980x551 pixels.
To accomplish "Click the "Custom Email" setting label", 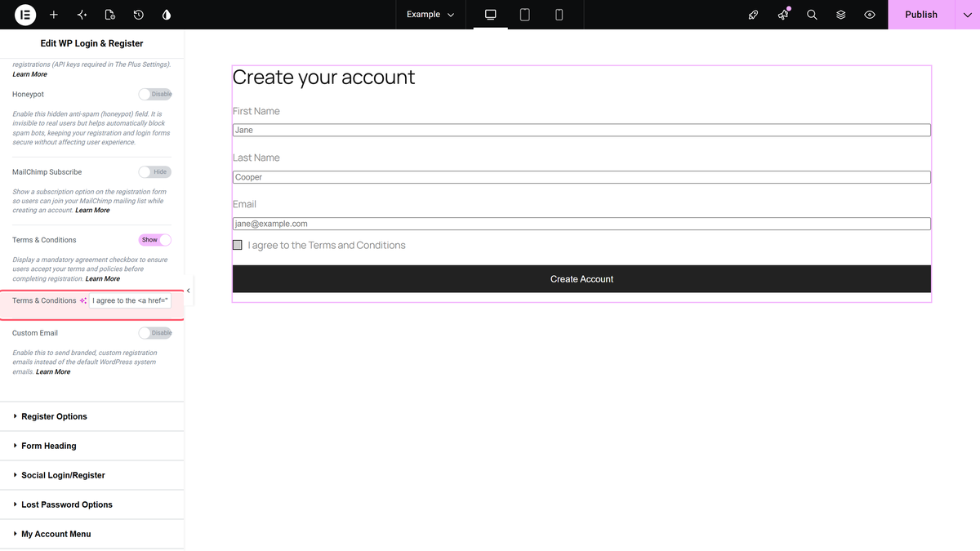I will tap(35, 333).
